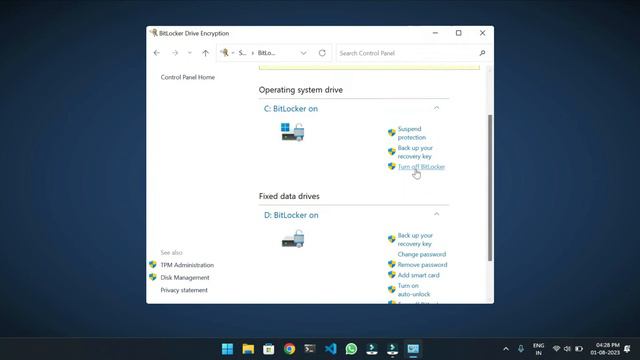
Task: Open Control Panel Home link
Action: 187,77
